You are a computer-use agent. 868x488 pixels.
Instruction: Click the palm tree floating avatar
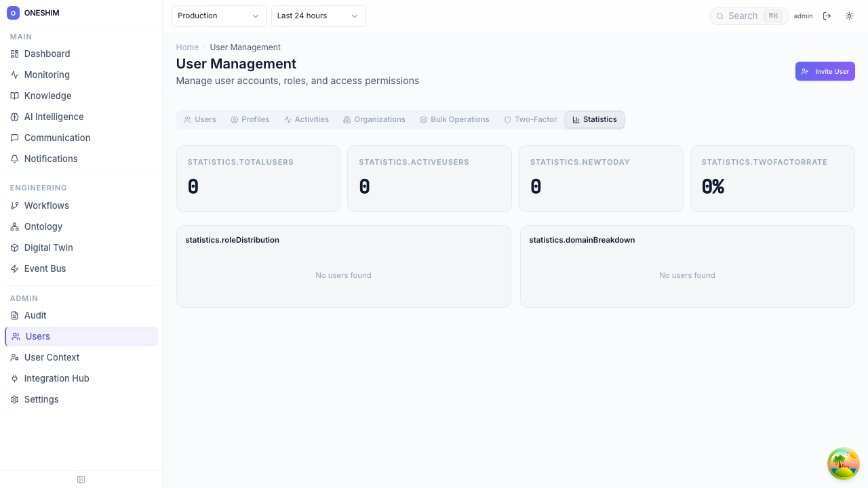pos(843,464)
